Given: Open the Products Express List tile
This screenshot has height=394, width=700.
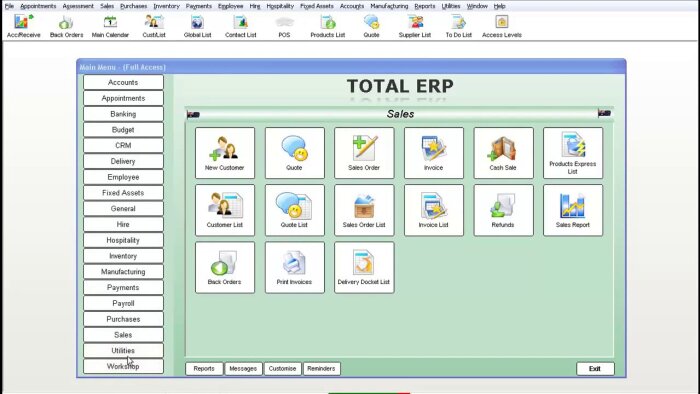Looking at the screenshot, I should (x=573, y=153).
